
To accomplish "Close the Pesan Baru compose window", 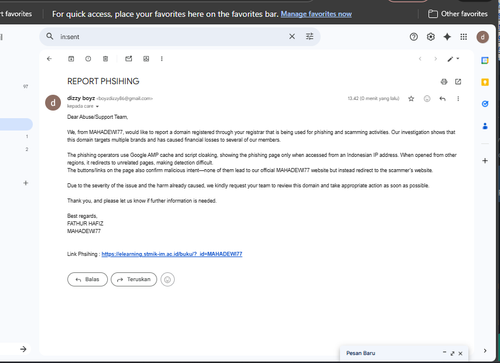I will click(x=460, y=353).
